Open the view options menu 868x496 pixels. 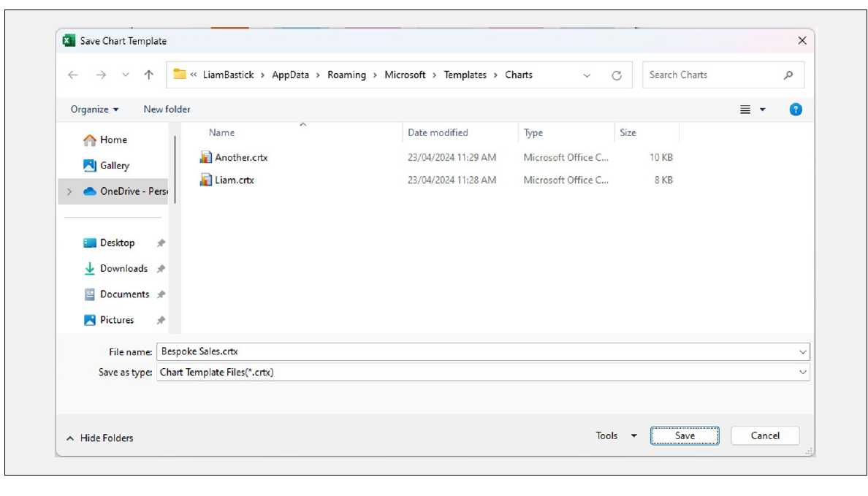click(750, 109)
